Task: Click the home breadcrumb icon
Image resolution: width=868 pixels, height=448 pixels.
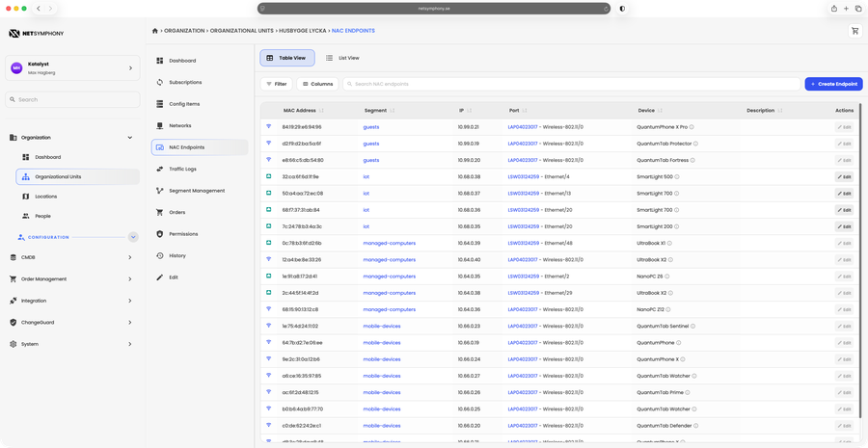Action: coord(155,31)
